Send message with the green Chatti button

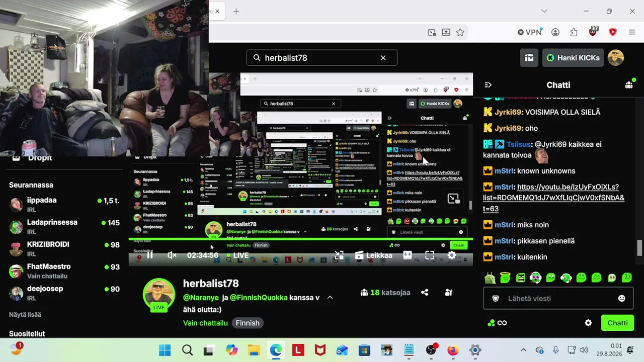pyautogui.click(x=617, y=323)
